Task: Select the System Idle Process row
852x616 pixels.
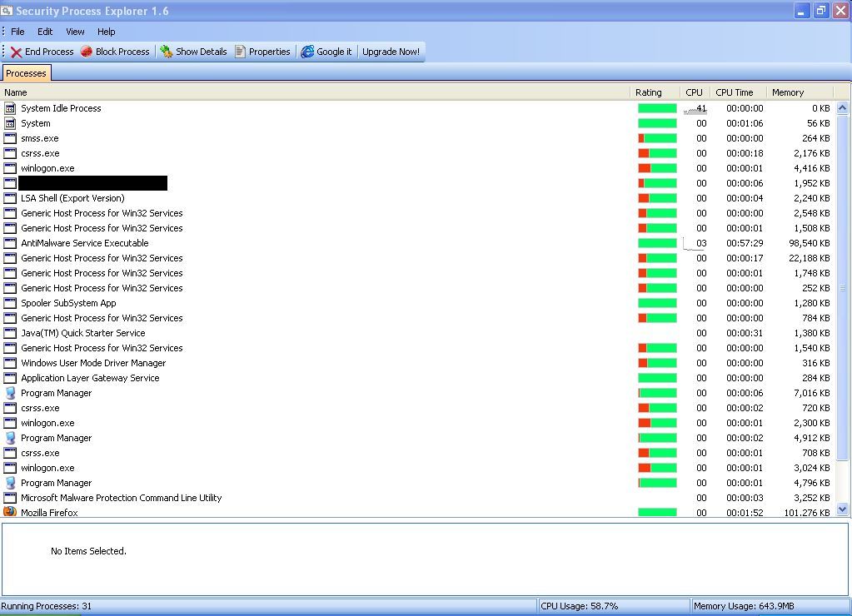Action: (x=417, y=108)
